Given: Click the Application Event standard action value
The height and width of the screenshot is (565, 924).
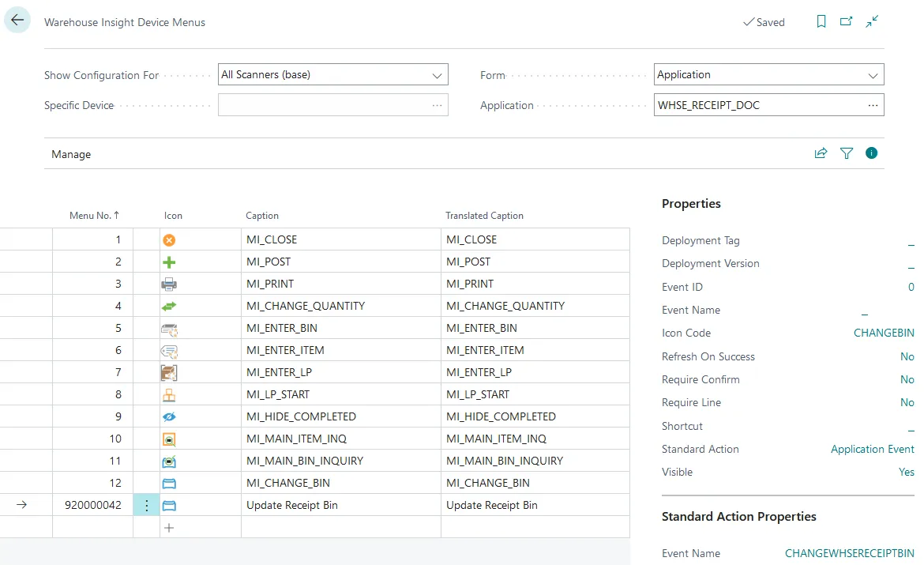Looking at the screenshot, I should [x=872, y=450].
